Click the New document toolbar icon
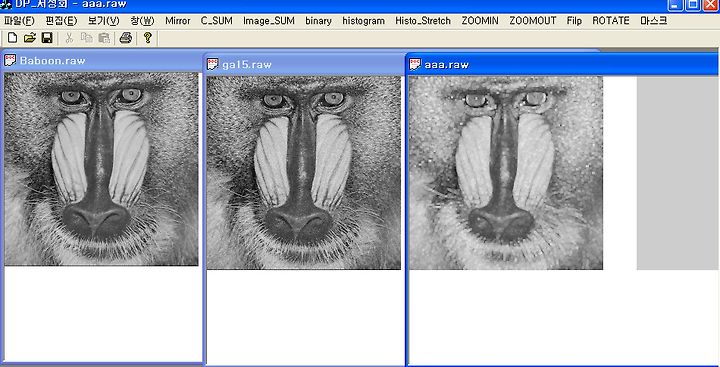 13,38
